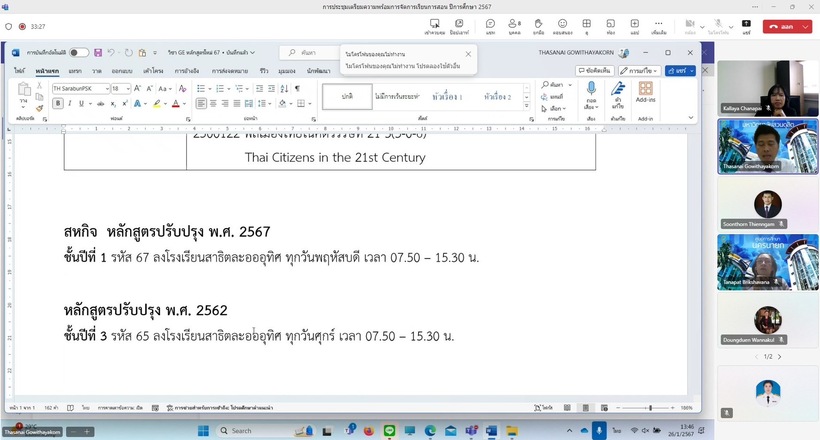Toggle Underline formatting
The image size is (820, 440).
click(x=81, y=104)
